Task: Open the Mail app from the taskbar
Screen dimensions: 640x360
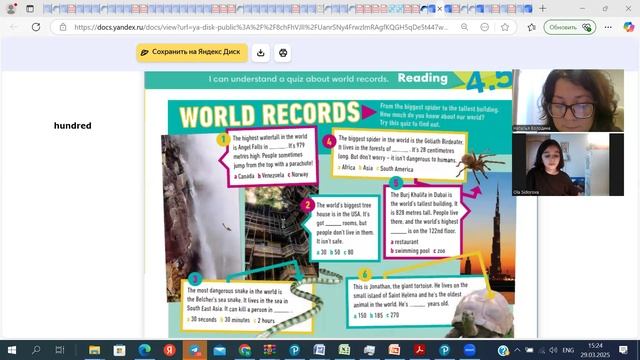Action: [x=220, y=350]
